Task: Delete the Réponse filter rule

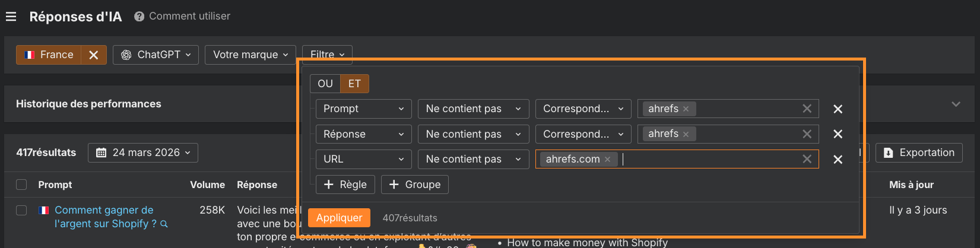Action: 838,134
